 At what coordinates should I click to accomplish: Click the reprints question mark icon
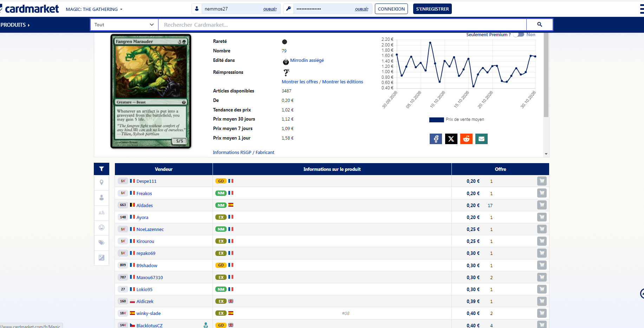[286, 72]
